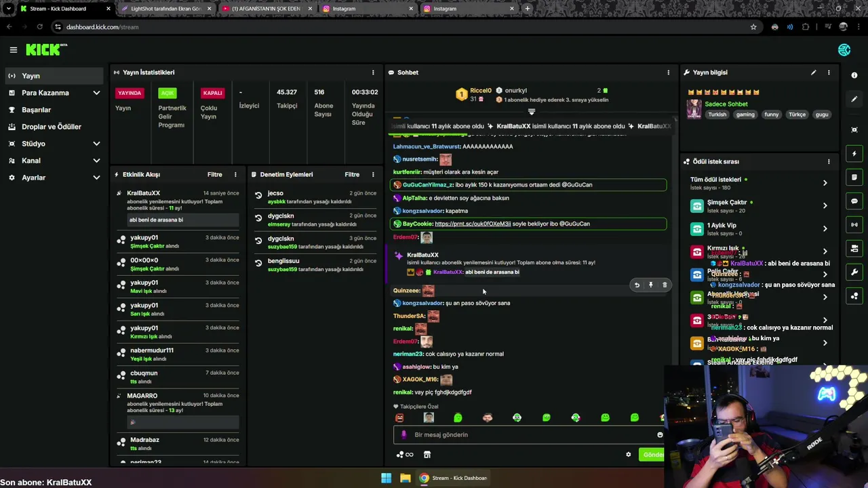Viewport: 868px width, 488px height.
Task: Click the gaming tag in stream info
Action: (x=745, y=115)
